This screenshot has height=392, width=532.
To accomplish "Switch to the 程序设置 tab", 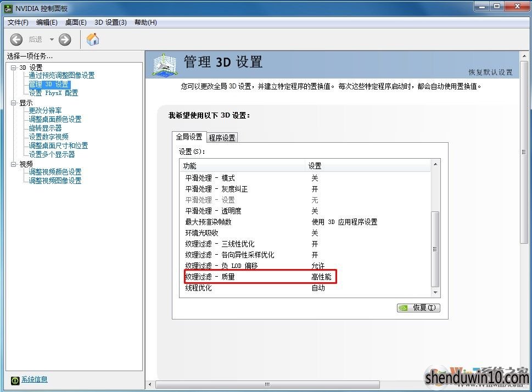I will pos(222,138).
